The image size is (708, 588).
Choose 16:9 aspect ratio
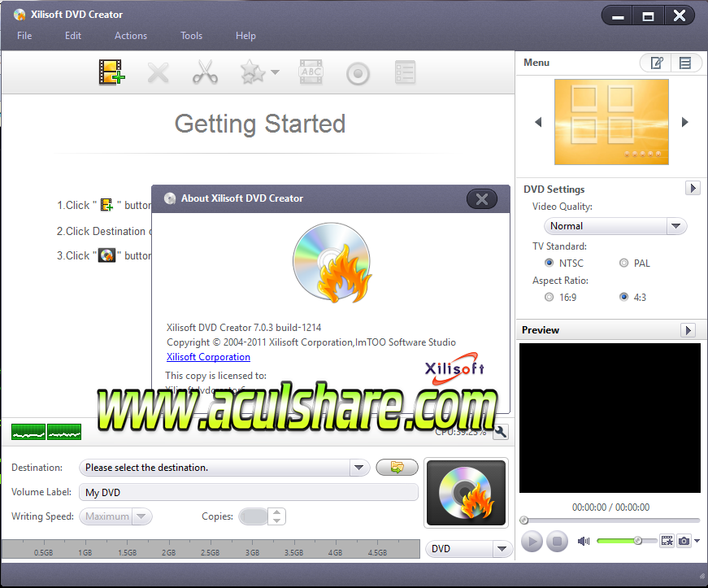coord(549,297)
